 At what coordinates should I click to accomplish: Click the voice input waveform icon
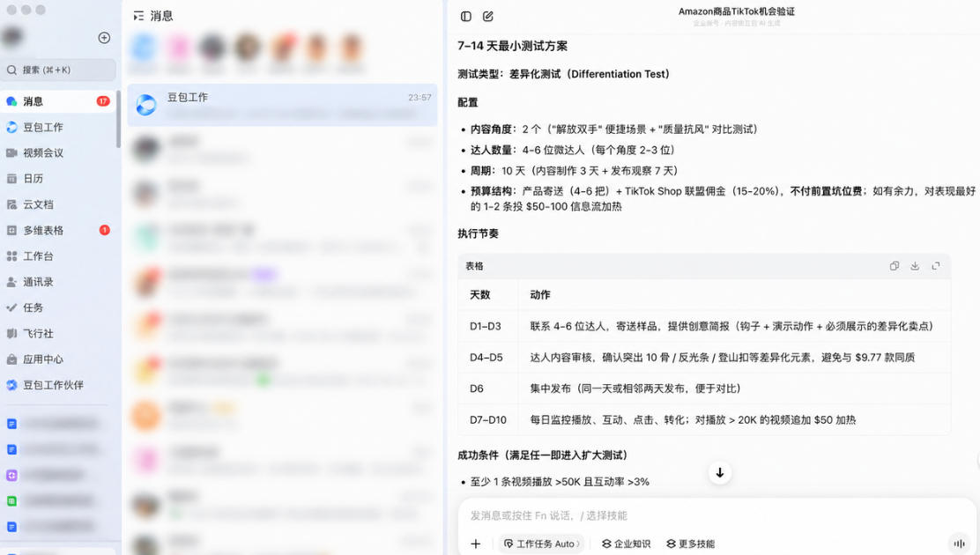click(x=959, y=544)
